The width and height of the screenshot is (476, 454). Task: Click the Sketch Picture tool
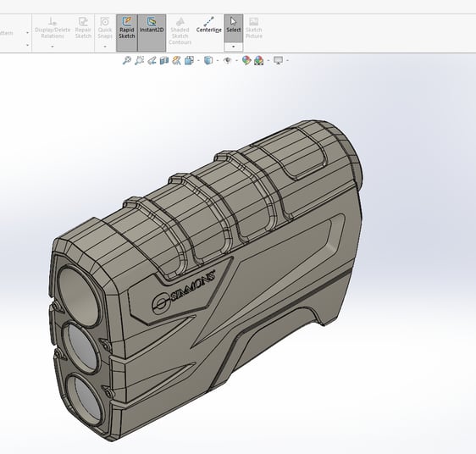click(254, 28)
